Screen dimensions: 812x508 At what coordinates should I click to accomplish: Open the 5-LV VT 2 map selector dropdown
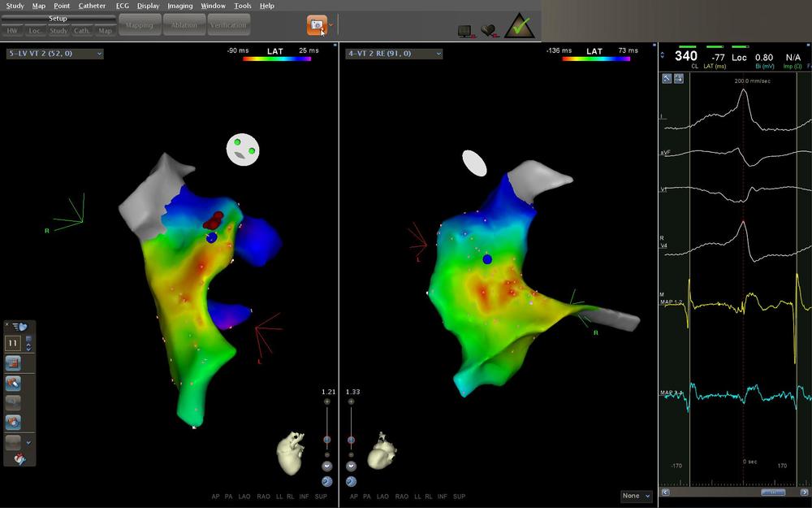pyautogui.click(x=54, y=54)
